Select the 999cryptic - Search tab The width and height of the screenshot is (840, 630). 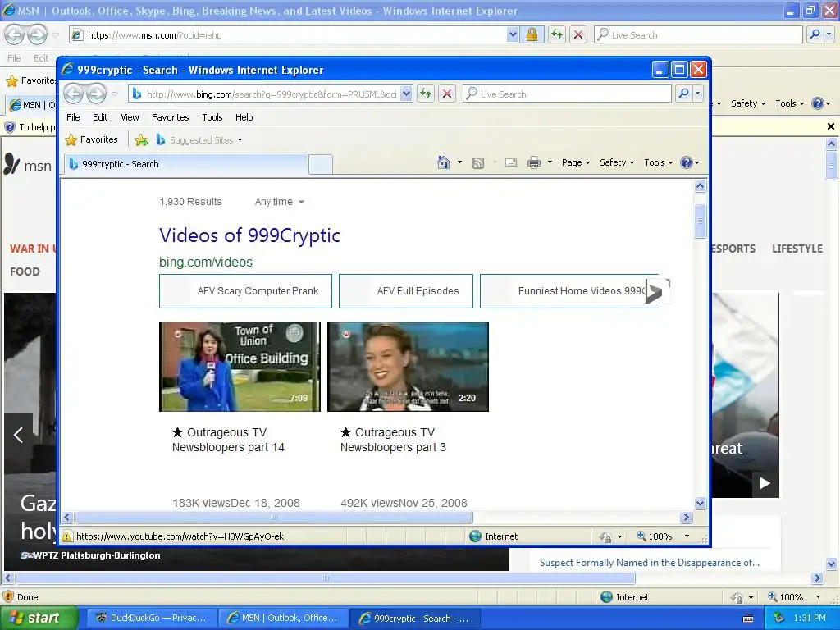tap(186, 164)
